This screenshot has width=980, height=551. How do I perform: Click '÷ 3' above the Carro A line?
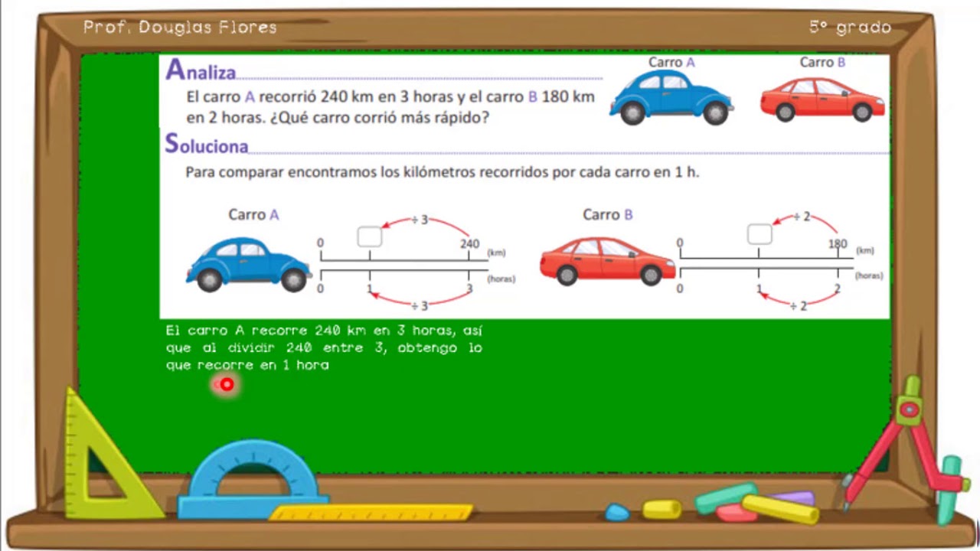pos(420,220)
